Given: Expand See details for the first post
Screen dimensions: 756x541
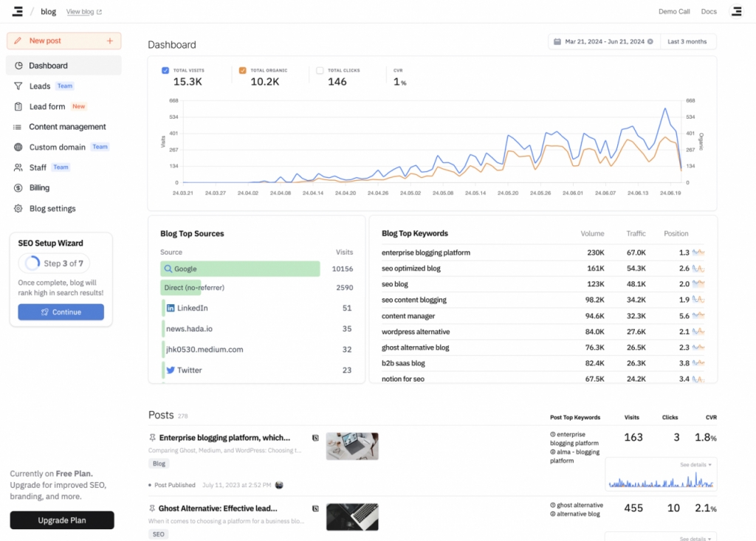Looking at the screenshot, I should pos(695,465).
